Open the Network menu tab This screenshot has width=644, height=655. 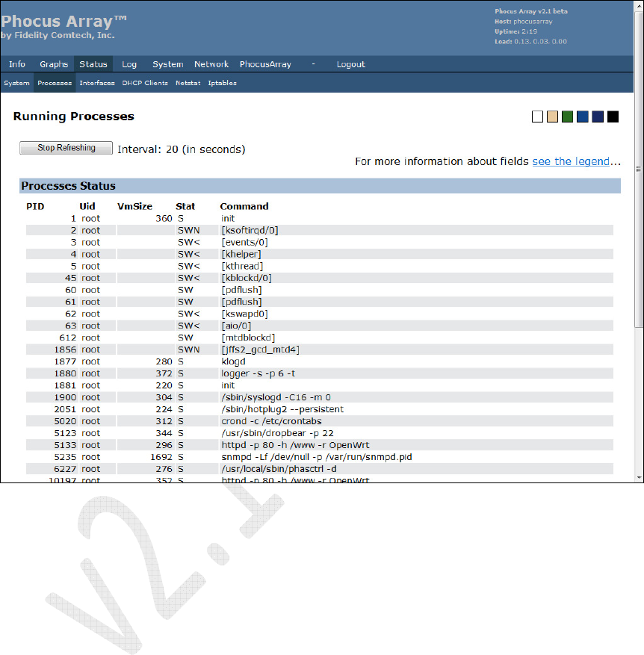click(211, 64)
